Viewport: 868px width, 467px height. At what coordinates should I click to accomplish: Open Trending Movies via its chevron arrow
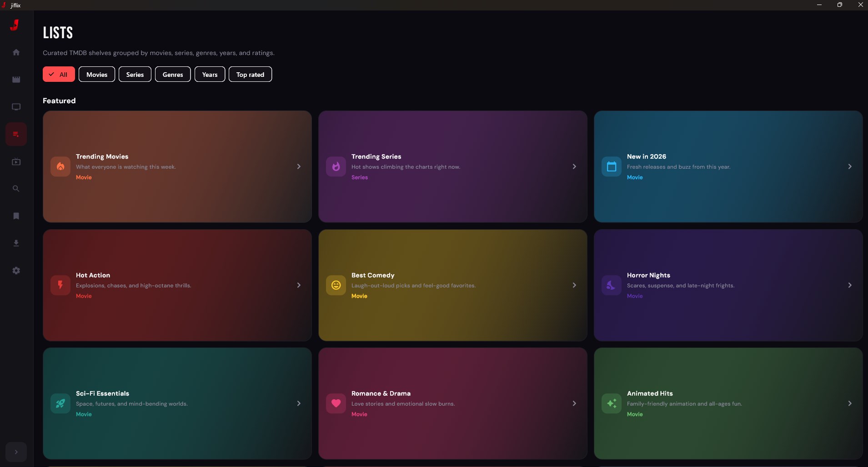[299, 166]
